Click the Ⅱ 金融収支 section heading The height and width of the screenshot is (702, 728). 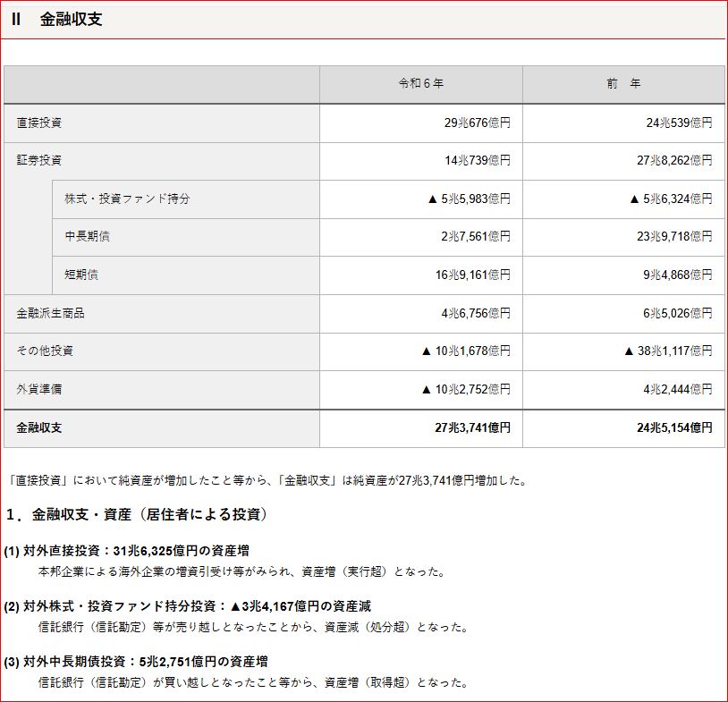[x=57, y=20]
